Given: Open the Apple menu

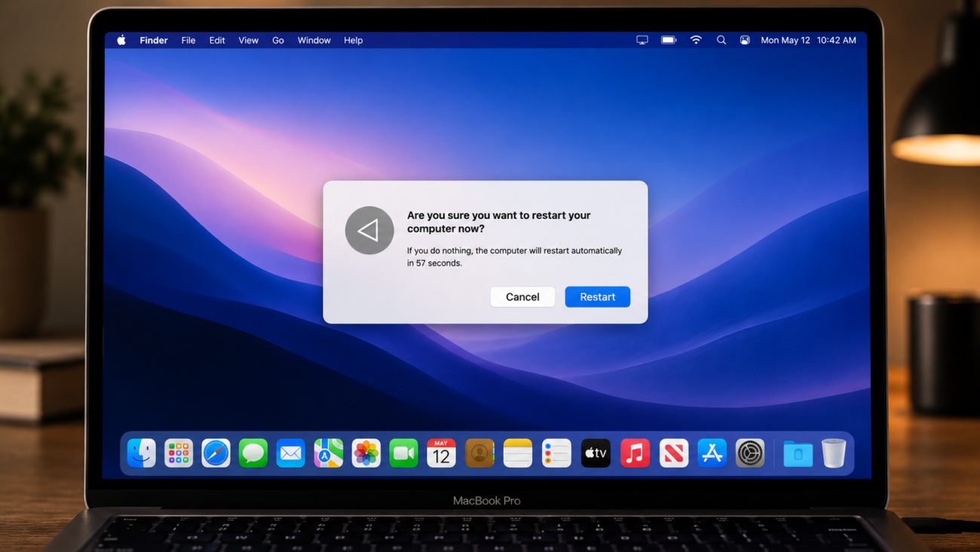Looking at the screenshot, I should 121,40.
